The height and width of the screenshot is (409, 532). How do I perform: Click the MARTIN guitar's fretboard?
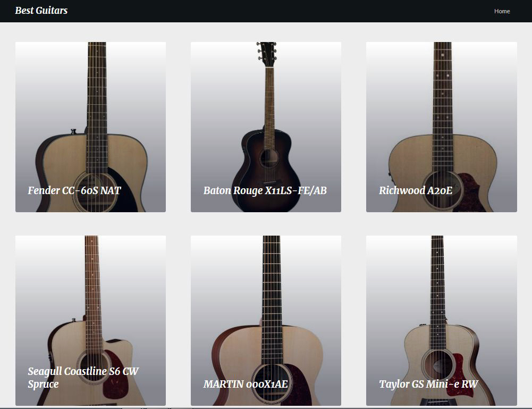pyautogui.click(x=272, y=300)
